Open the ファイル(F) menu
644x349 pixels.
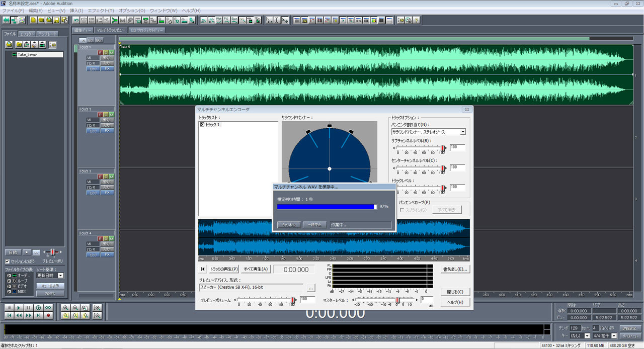pyautogui.click(x=13, y=11)
